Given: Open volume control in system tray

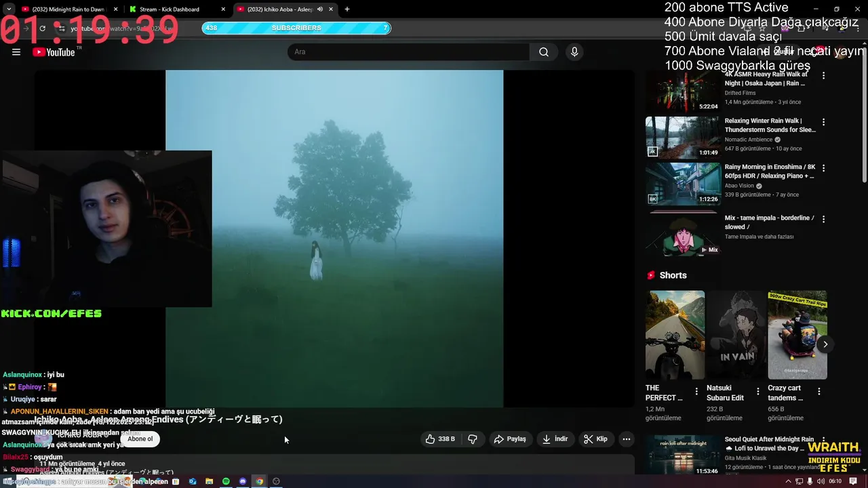Looking at the screenshot, I should pos(821,481).
